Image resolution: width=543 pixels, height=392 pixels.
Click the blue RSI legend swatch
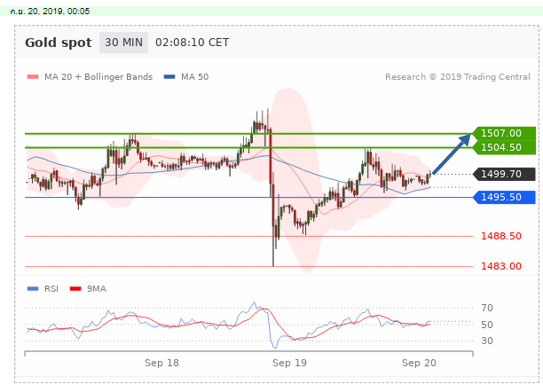tap(33, 289)
